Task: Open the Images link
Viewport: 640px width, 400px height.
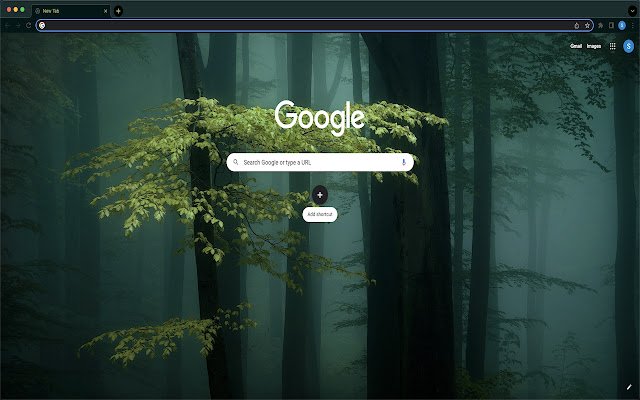Action: pos(594,46)
